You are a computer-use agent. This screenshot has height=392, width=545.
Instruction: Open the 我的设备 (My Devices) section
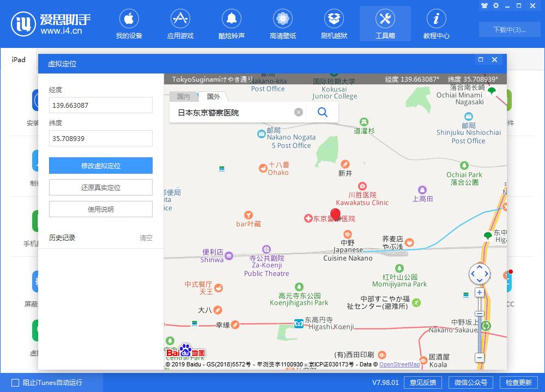pyautogui.click(x=129, y=23)
